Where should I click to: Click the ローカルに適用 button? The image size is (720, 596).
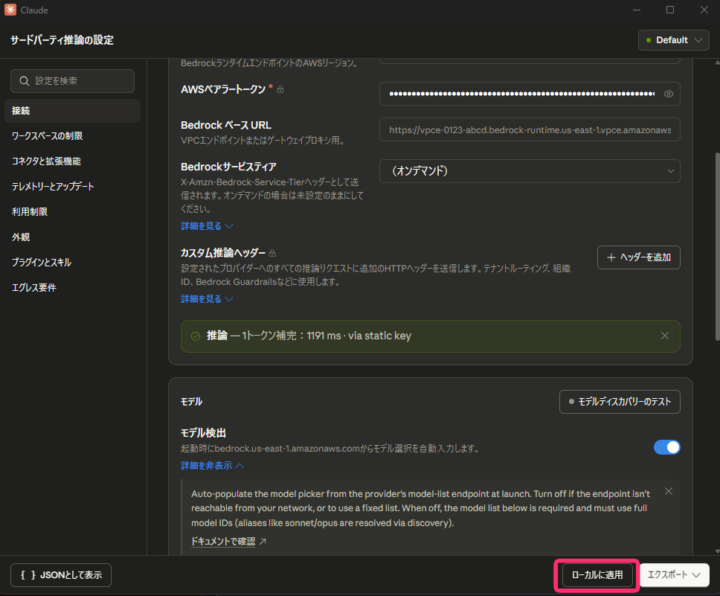(597, 575)
